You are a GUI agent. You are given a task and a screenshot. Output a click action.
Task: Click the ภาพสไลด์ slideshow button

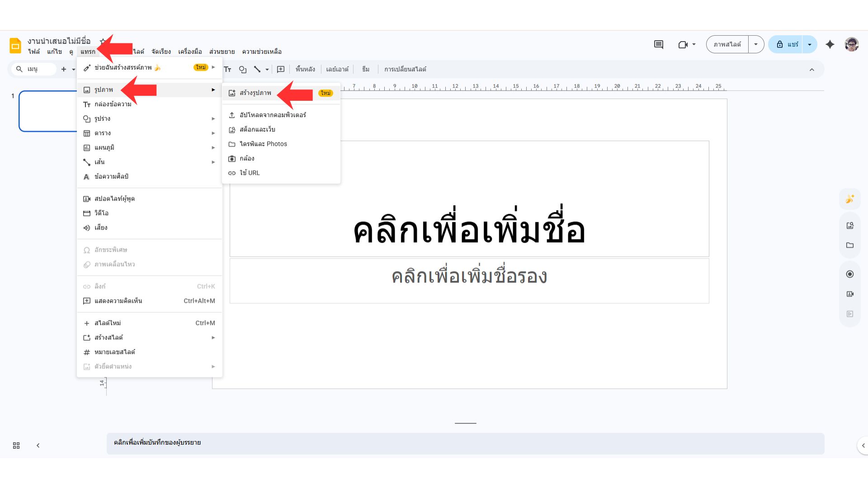pos(727,44)
